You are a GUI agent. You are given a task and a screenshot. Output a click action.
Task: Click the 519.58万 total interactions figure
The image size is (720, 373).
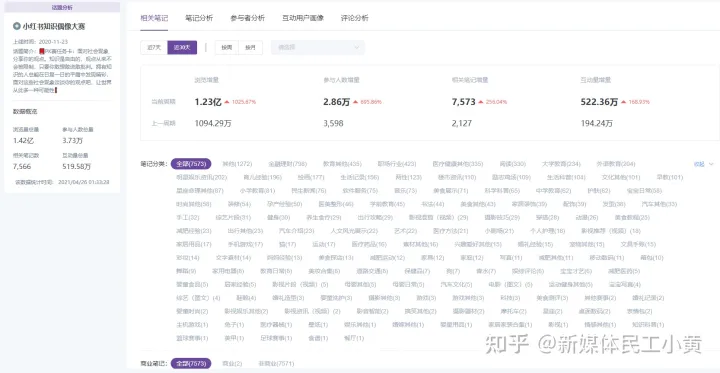point(77,166)
